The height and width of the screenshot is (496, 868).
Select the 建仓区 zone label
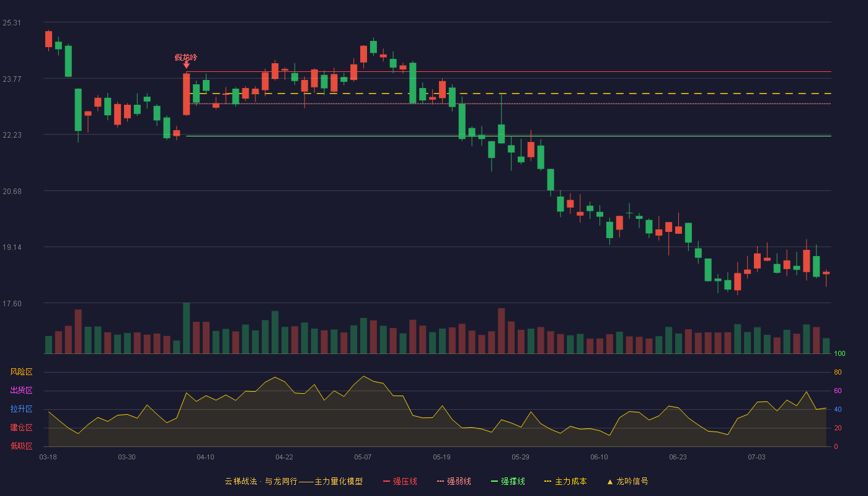21,428
